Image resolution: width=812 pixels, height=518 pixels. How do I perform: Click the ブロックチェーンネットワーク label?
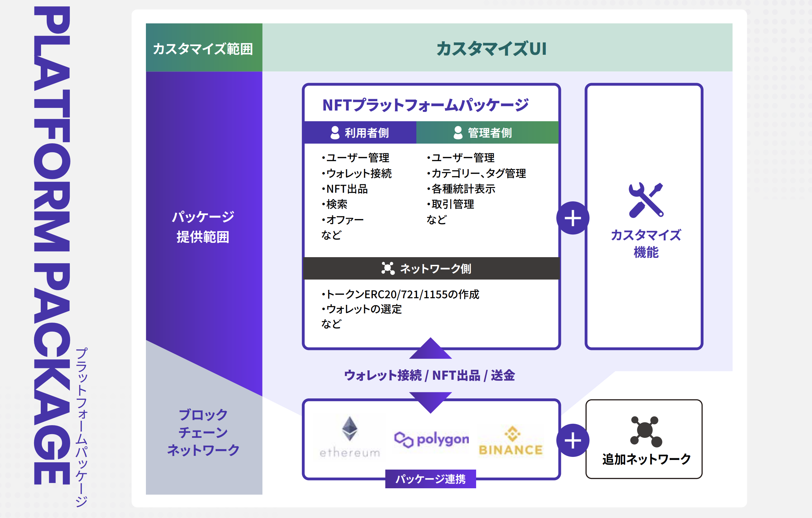tap(203, 433)
